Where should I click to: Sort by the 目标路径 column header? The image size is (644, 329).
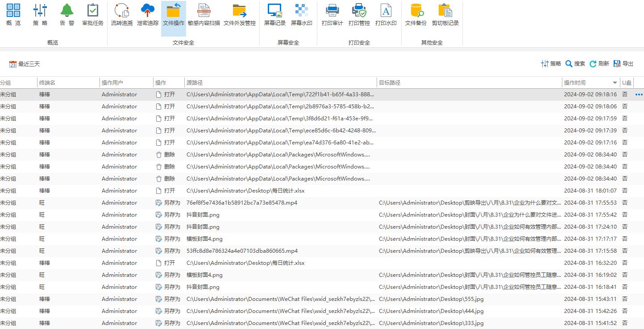pyautogui.click(x=469, y=82)
